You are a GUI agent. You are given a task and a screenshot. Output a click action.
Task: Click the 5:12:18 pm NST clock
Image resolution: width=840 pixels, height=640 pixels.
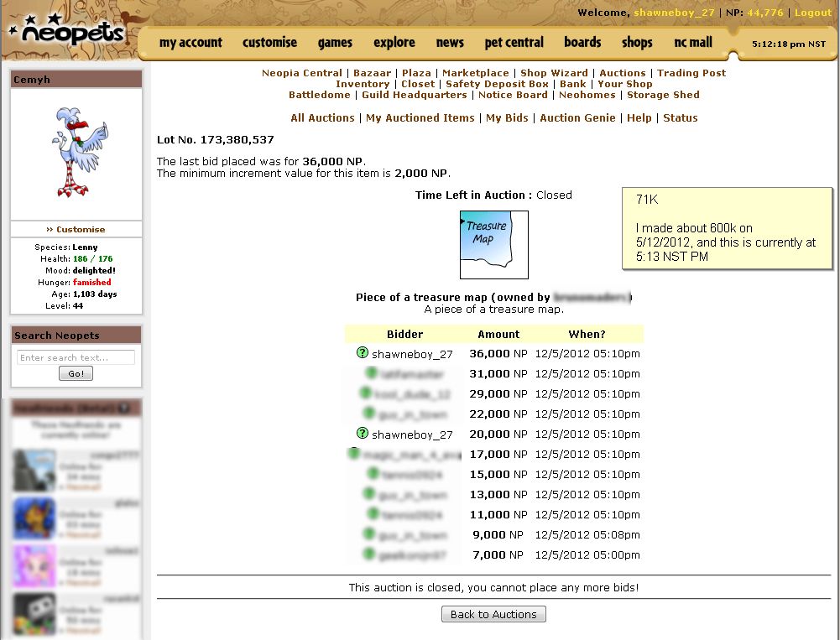pos(789,44)
